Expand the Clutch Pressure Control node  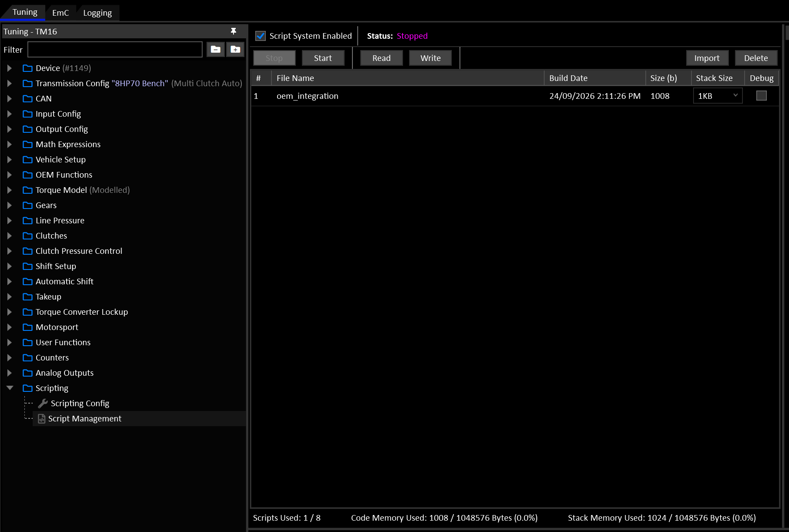point(10,251)
